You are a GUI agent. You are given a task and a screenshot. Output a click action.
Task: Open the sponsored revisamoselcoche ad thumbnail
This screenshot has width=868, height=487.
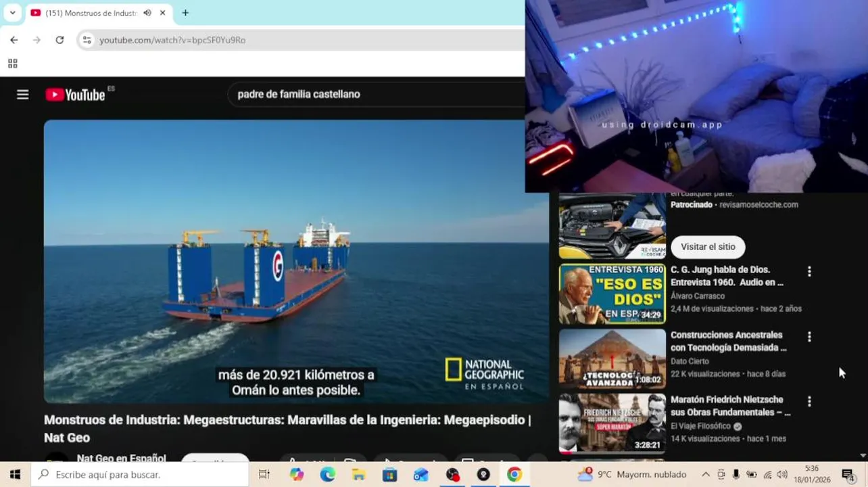(x=612, y=226)
